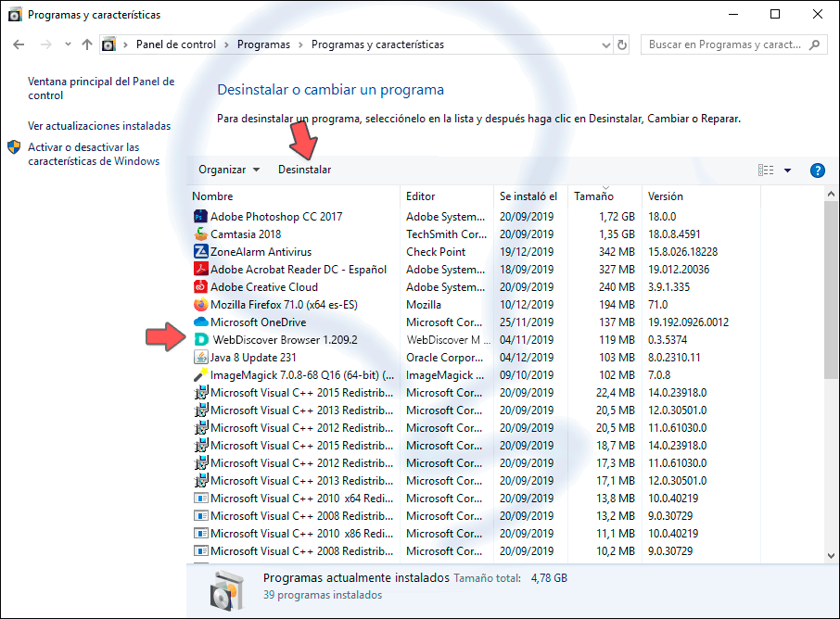The width and height of the screenshot is (840, 619).
Task: Click the Windows features shield icon
Action: click(15, 147)
